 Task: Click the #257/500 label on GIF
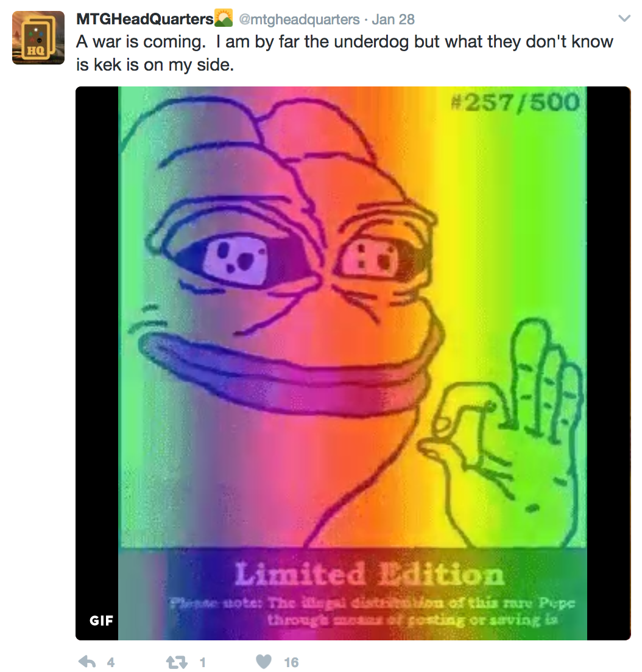[x=516, y=102]
